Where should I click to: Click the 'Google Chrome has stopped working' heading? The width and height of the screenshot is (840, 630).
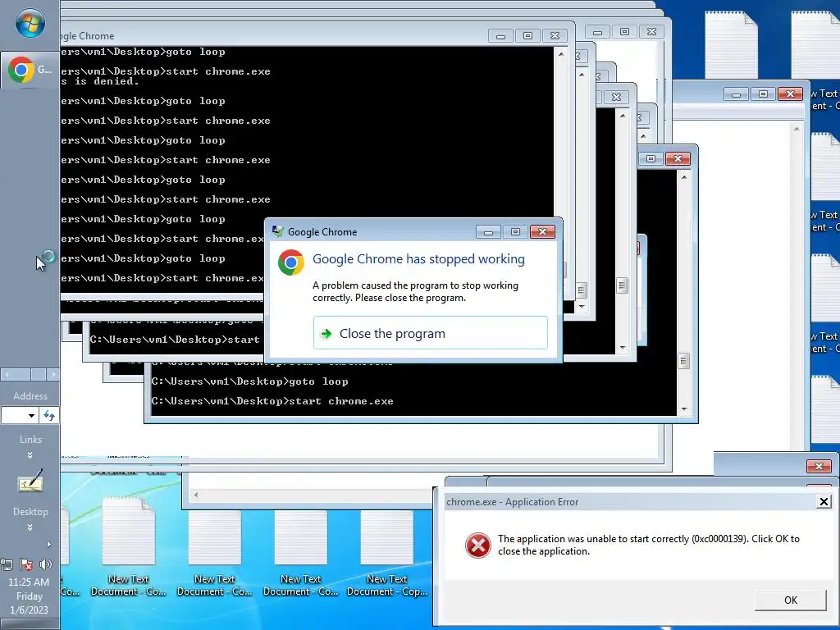tap(418, 258)
